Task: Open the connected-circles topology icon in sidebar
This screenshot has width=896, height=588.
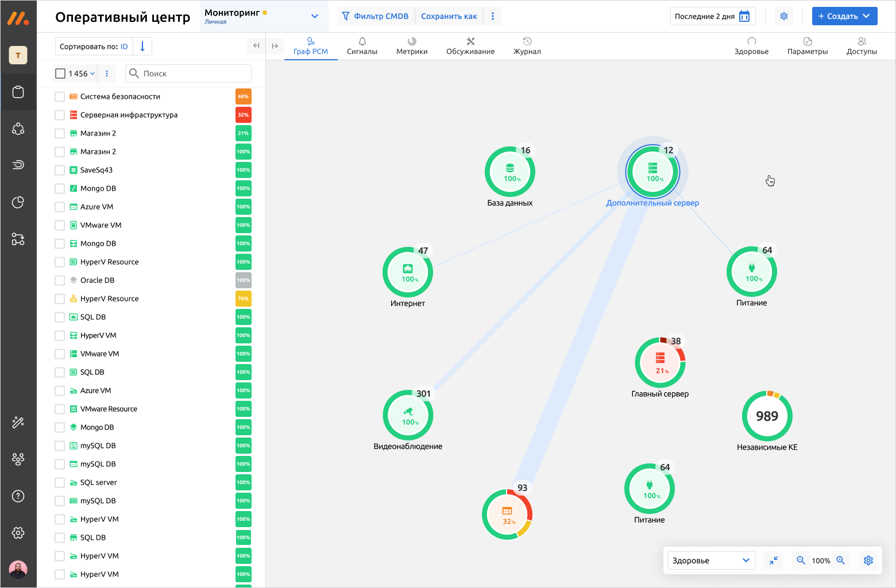Action: (x=18, y=129)
